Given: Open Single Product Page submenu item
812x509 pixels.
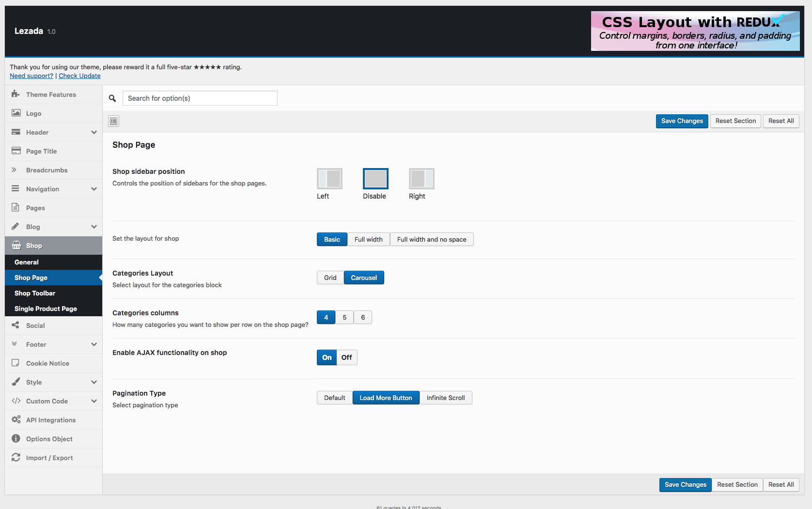Looking at the screenshot, I should click(x=46, y=308).
